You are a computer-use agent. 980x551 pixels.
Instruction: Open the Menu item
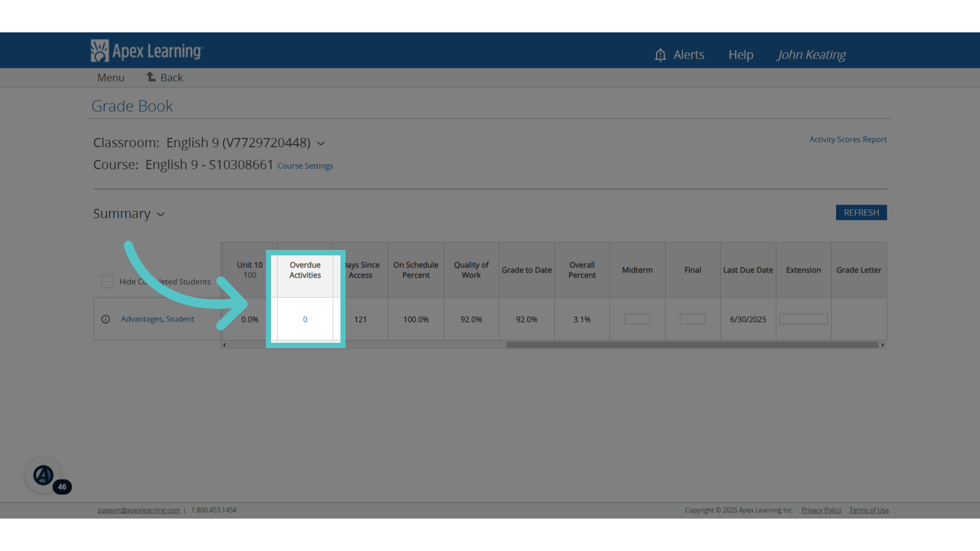pos(111,78)
